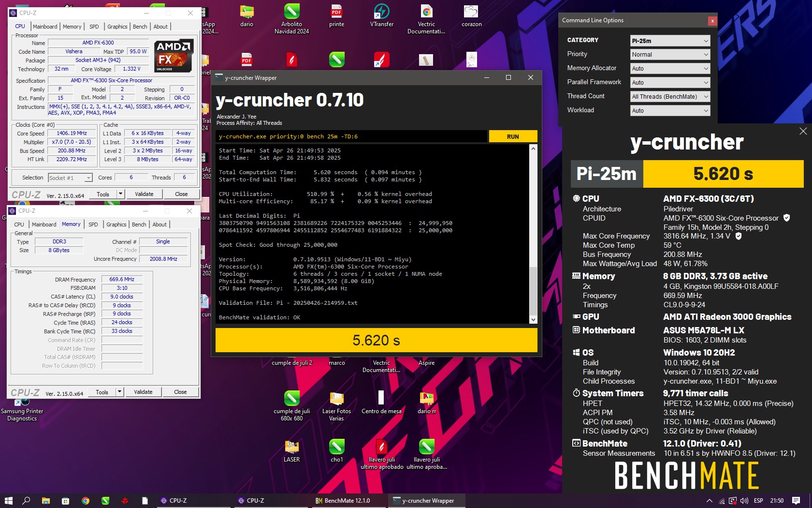Open the CATEGORY dropdown showing Pi-25m
This screenshot has width=812, height=508.
click(x=670, y=41)
